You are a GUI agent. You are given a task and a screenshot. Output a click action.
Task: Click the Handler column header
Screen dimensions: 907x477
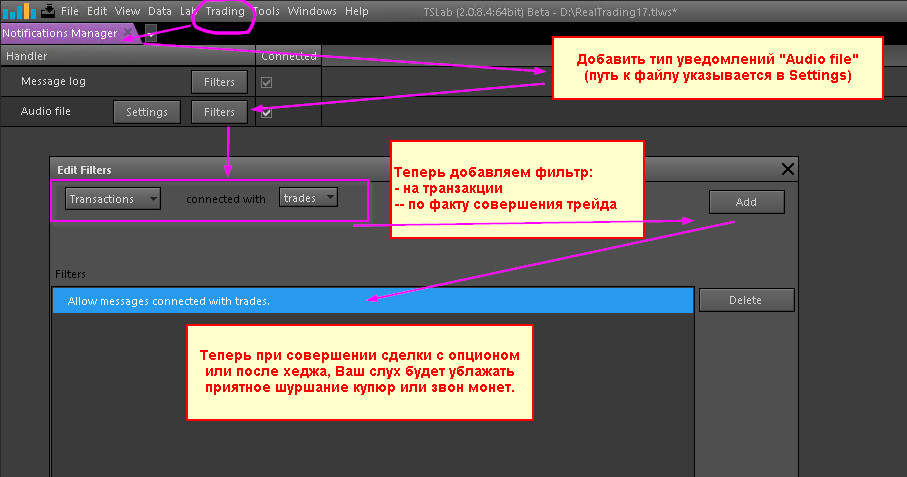click(128, 56)
